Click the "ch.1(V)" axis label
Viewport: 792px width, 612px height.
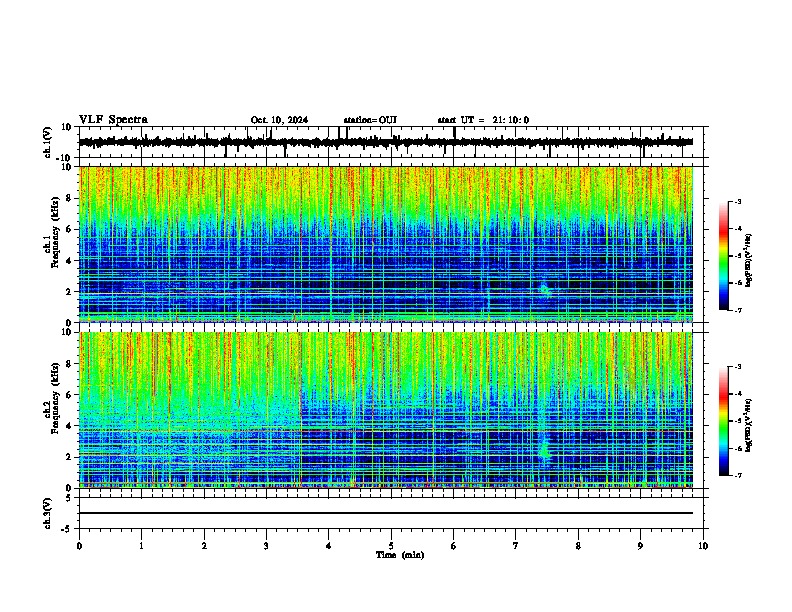click(x=48, y=142)
